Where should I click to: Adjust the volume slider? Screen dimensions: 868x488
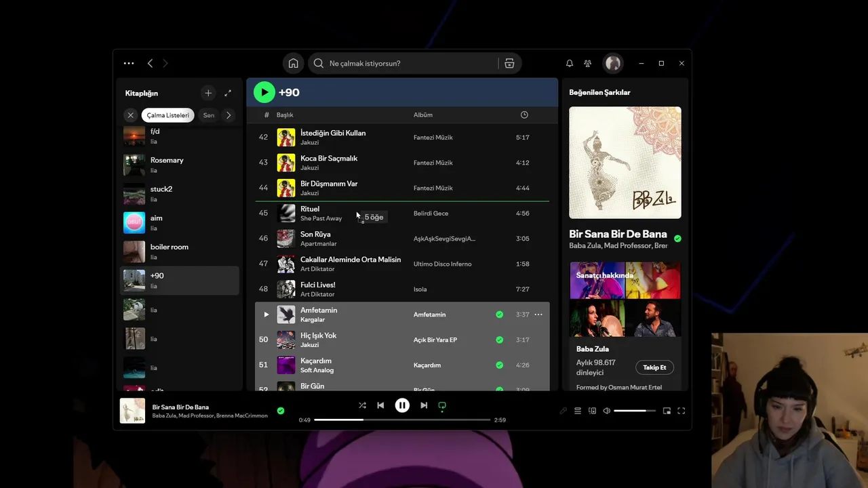(635, 411)
